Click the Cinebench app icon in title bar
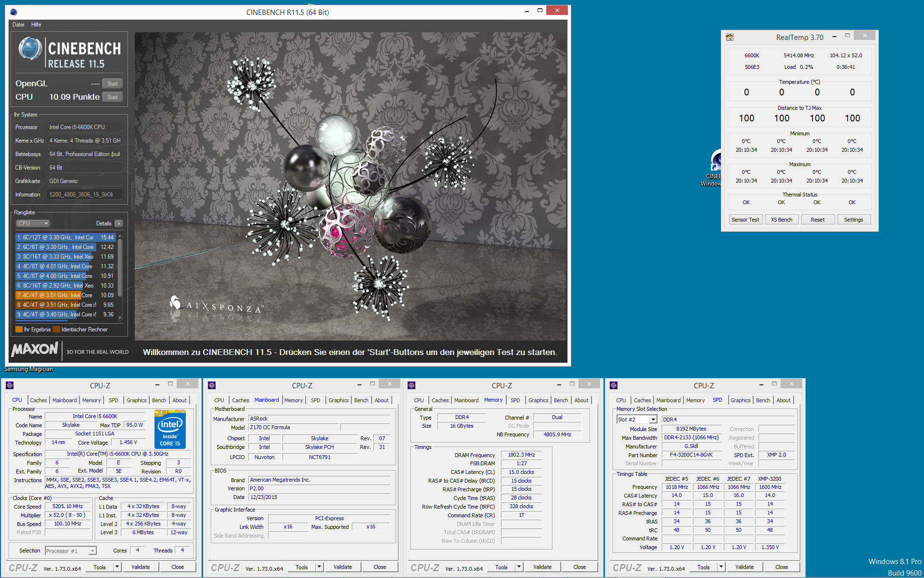924x578 pixels. (x=13, y=12)
